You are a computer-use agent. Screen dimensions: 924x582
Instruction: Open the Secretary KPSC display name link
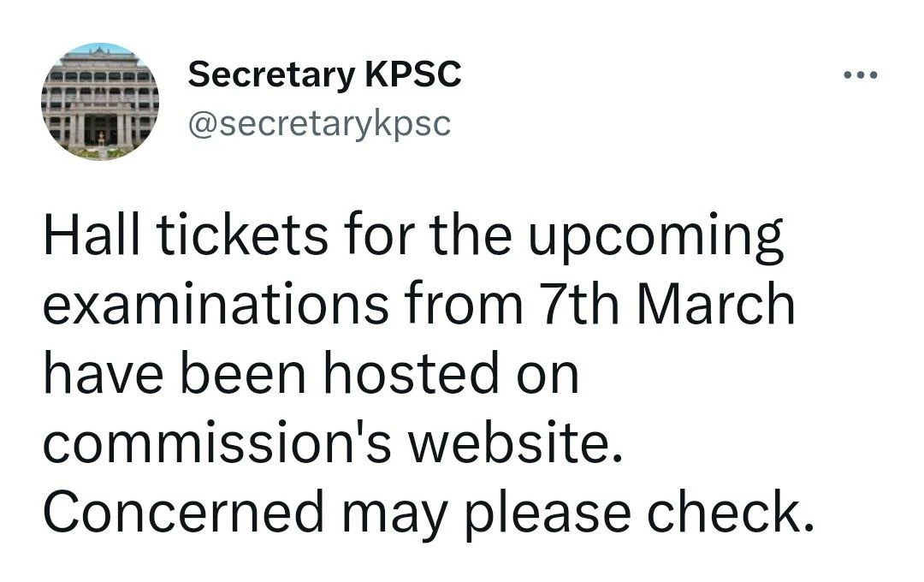pos(324,75)
